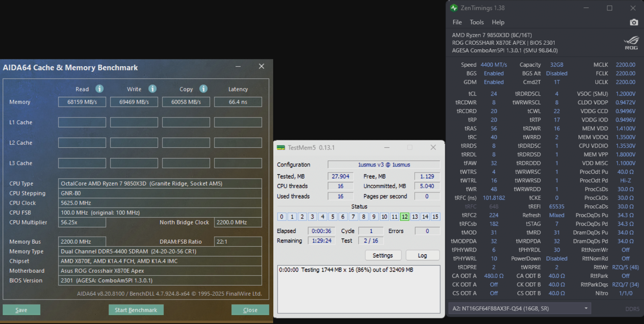This screenshot has width=644, height=324.
Task: Click the TestMem5 Configuration field 1usmus v3
Action: [384, 164]
